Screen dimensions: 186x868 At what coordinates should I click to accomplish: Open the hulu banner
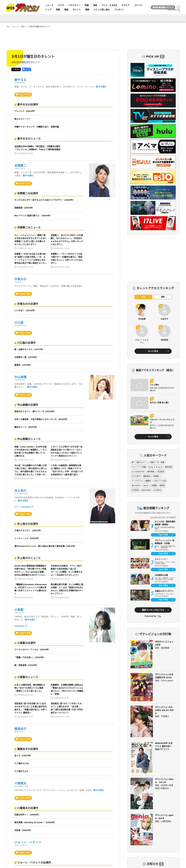point(153,131)
